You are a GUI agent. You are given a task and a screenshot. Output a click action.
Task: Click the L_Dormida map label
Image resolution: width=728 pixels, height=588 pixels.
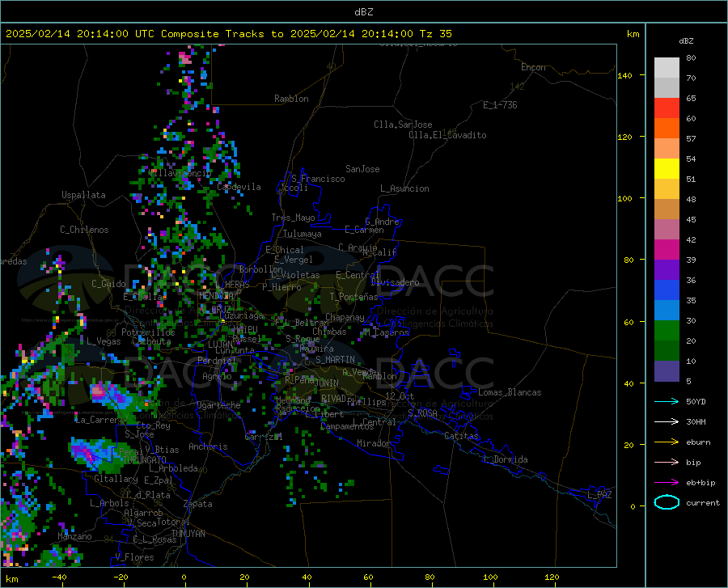click(x=505, y=459)
